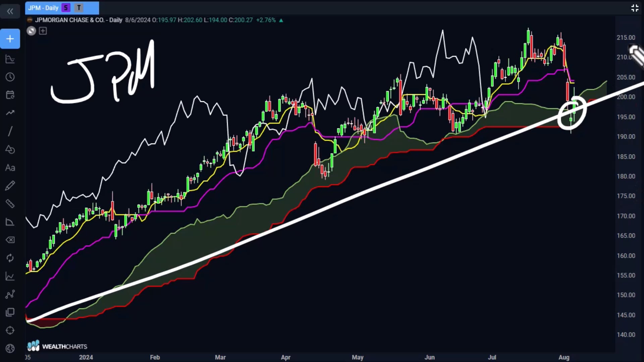Click the 2024 label on time axis
Screen dimensions: 644x362
[86, 357]
